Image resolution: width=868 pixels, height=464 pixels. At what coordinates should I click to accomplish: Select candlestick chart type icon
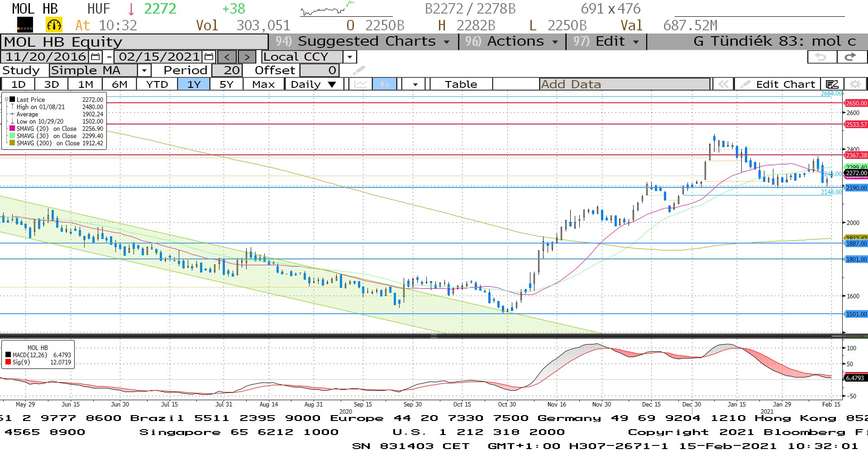tap(385, 84)
